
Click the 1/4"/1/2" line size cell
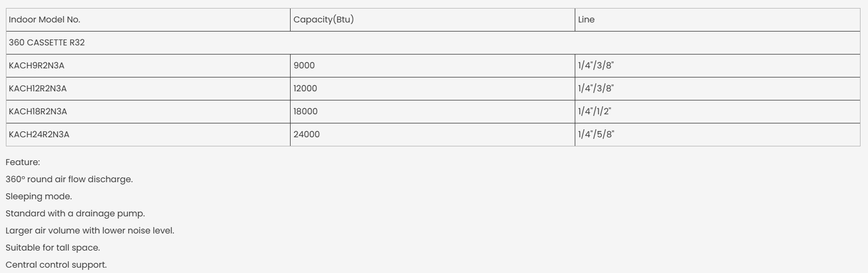pos(595,112)
